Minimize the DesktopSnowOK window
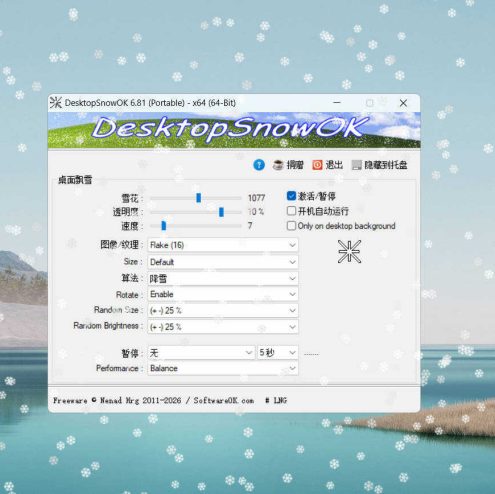The height and width of the screenshot is (494, 495). pyautogui.click(x=337, y=103)
